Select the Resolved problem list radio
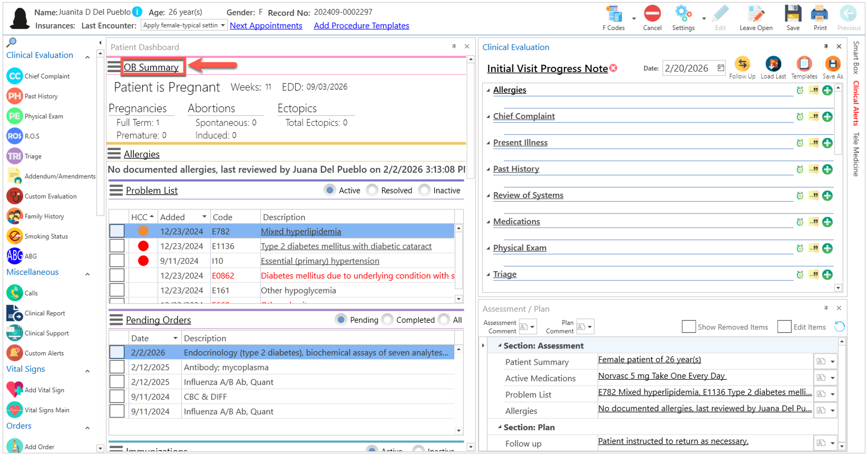The image size is (868, 456). click(372, 190)
